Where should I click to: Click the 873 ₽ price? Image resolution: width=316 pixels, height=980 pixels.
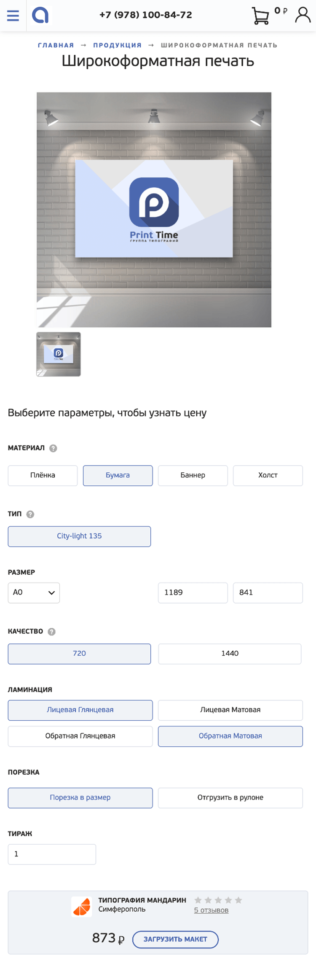click(x=108, y=938)
